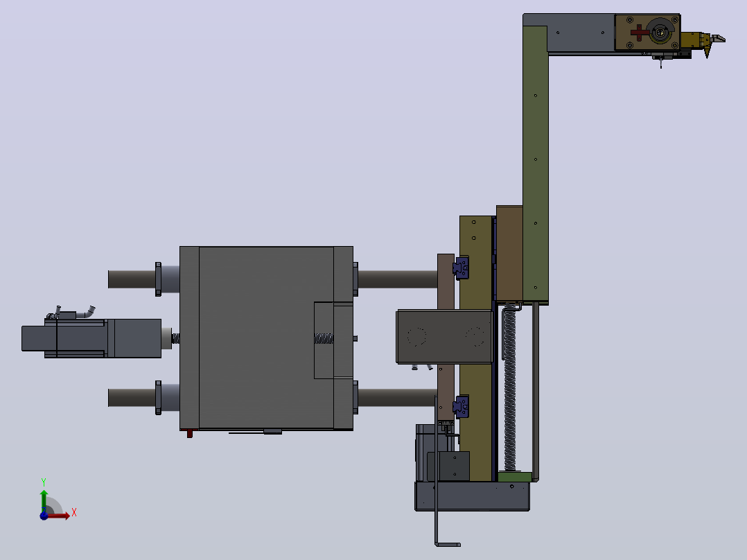Select the olive vertical mounting plate
The width and height of the screenshot is (747, 560).
pyautogui.click(x=475, y=262)
